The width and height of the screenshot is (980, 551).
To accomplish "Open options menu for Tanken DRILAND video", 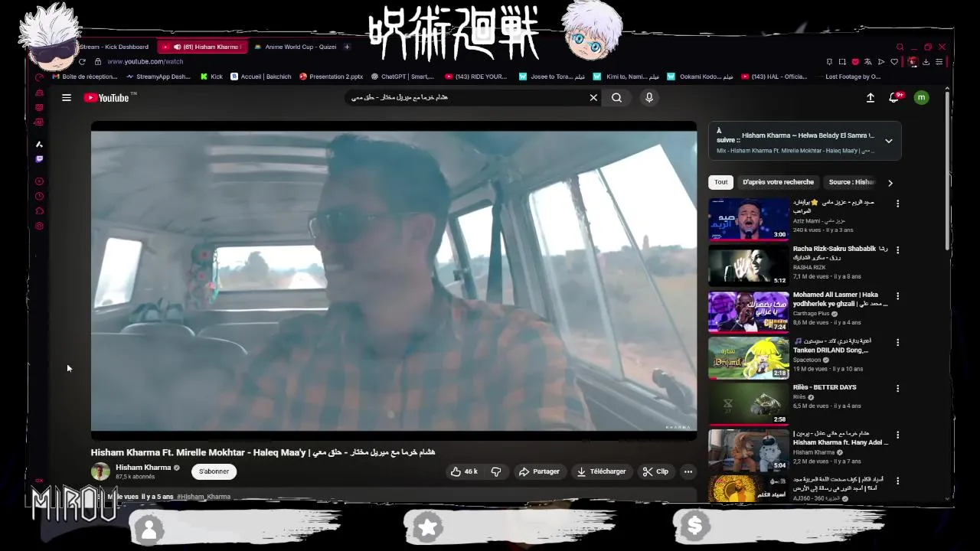I will (897, 342).
